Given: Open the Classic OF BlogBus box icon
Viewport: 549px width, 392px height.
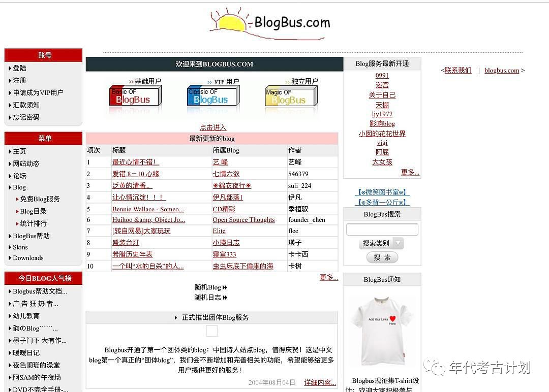Looking at the screenshot, I should [213, 95].
